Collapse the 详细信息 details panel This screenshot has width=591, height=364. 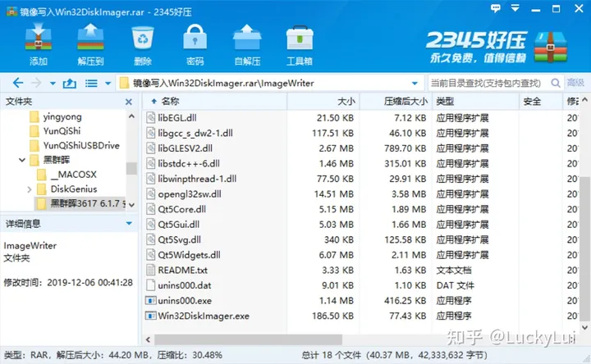tap(129, 224)
